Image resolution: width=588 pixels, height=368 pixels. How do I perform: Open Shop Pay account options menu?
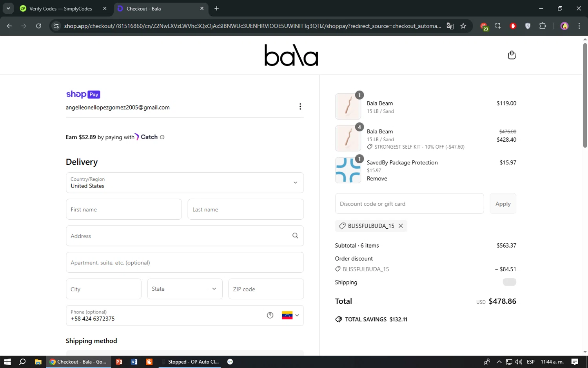coord(300,107)
